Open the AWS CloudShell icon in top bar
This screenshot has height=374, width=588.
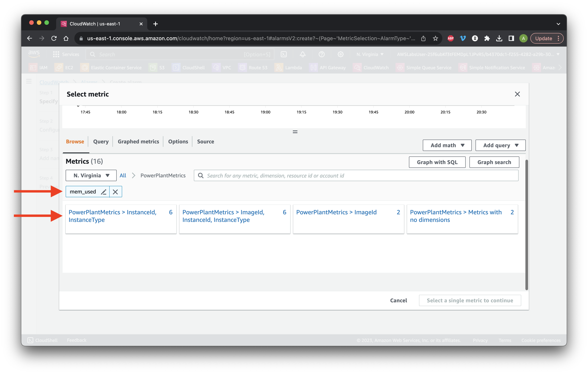(284, 54)
